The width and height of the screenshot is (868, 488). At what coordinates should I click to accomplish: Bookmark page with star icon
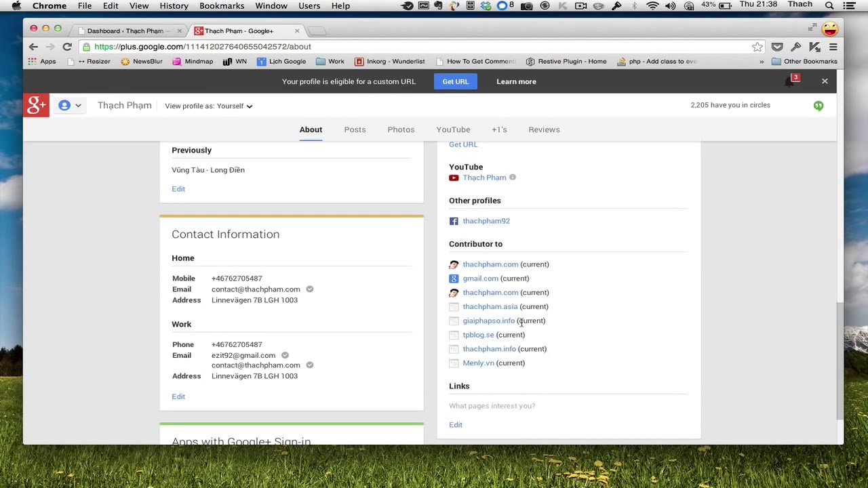pos(757,47)
